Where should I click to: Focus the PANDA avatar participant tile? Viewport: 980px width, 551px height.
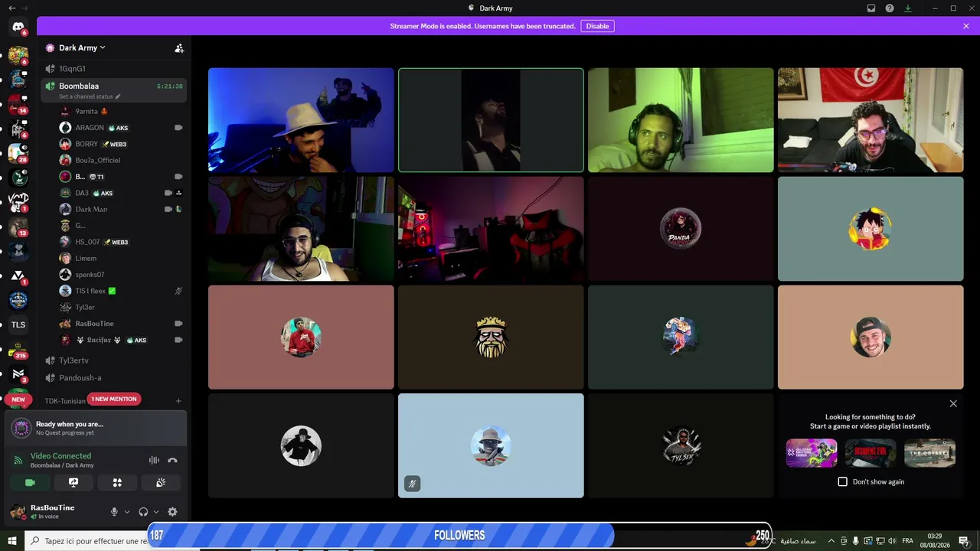(681, 229)
